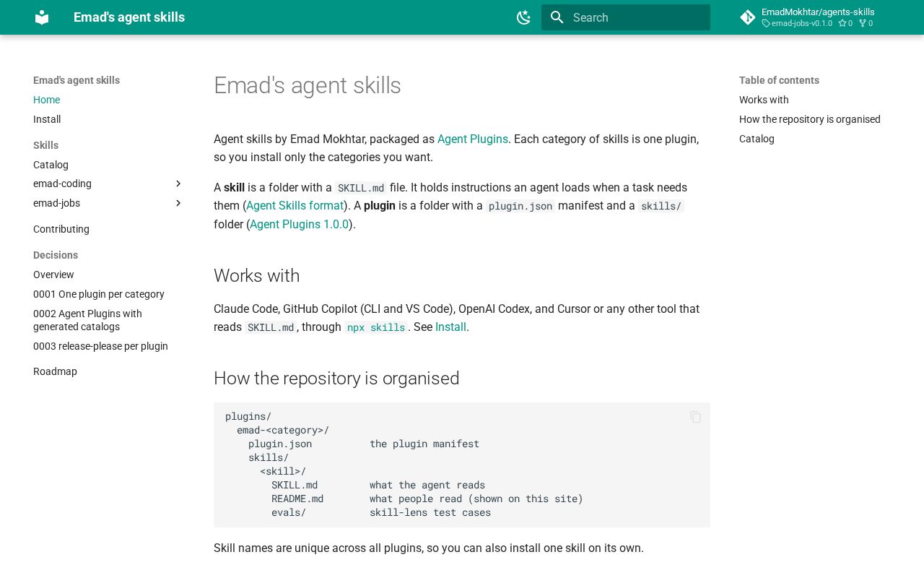Follow the Agent Plugins link in intro

pyautogui.click(x=473, y=139)
